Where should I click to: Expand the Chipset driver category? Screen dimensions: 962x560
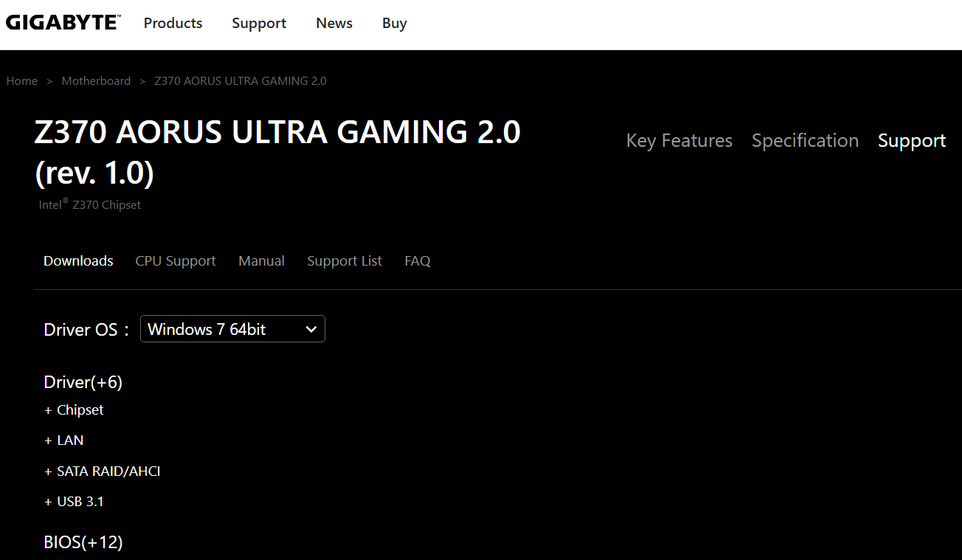tap(74, 410)
